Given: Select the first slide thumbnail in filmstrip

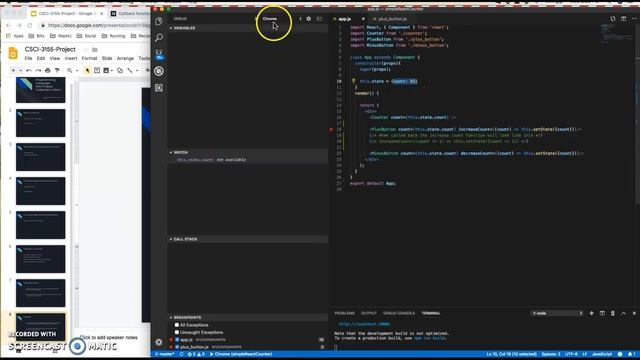Looking at the screenshot, I should [40, 90].
